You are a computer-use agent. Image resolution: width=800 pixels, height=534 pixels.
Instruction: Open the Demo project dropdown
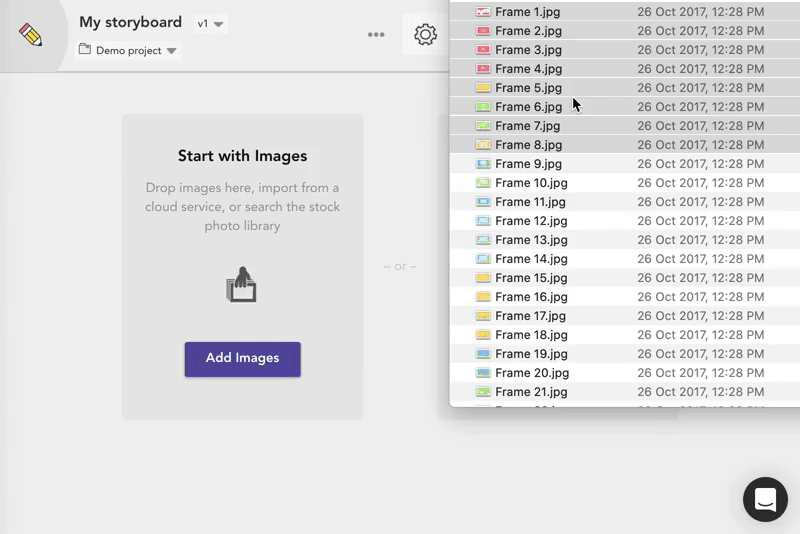(128, 51)
